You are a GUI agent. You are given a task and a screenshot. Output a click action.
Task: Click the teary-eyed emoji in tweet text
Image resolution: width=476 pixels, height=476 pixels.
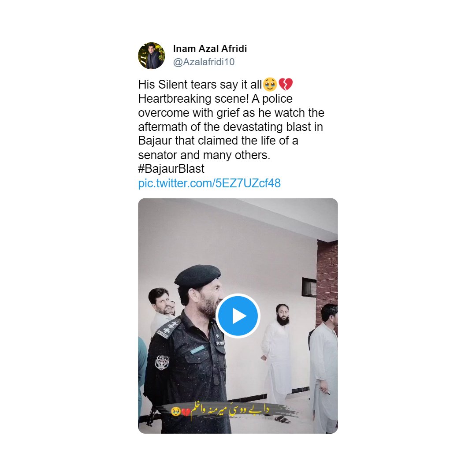[x=270, y=84]
